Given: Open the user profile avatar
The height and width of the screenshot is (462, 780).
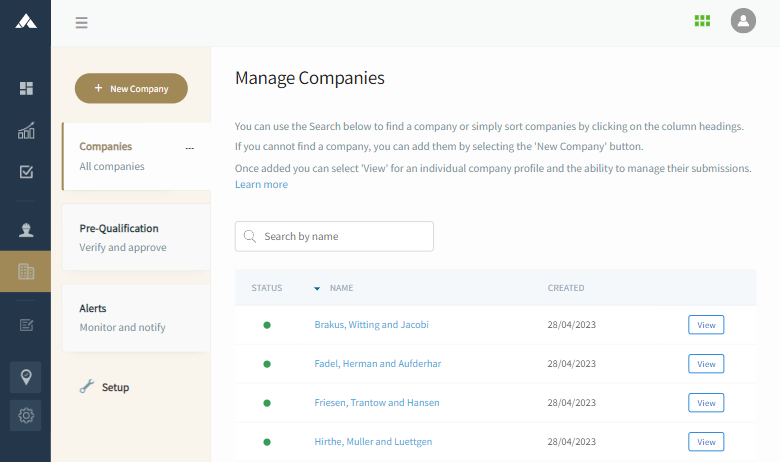Looking at the screenshot, I should 743,21.
